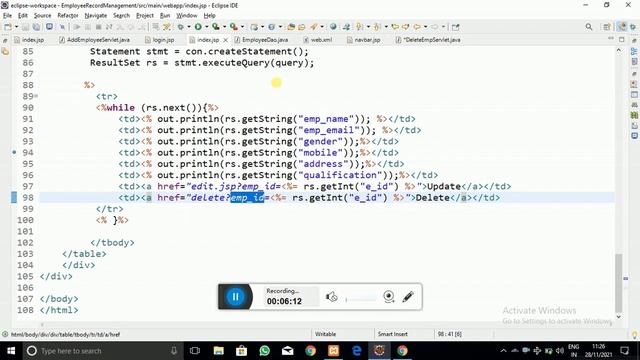640x360 pixels.
Task: Click the Coverage run icon
Action: pos(216,27)
